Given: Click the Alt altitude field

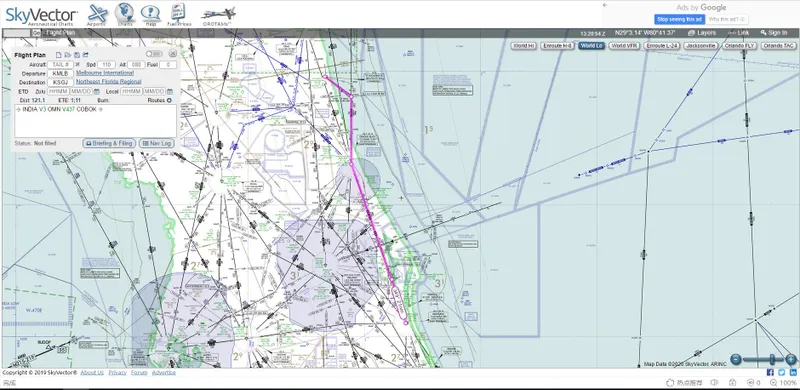Looking at the screenshot, I should pyautogui.click(x=136, y=65).
